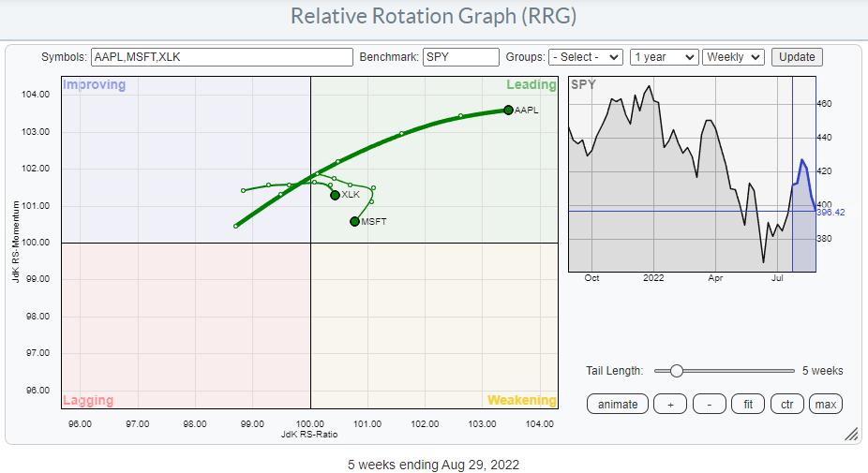Click the Tail Length slider handle
This screenshot has height=473, width=868.
click(676, 371)
